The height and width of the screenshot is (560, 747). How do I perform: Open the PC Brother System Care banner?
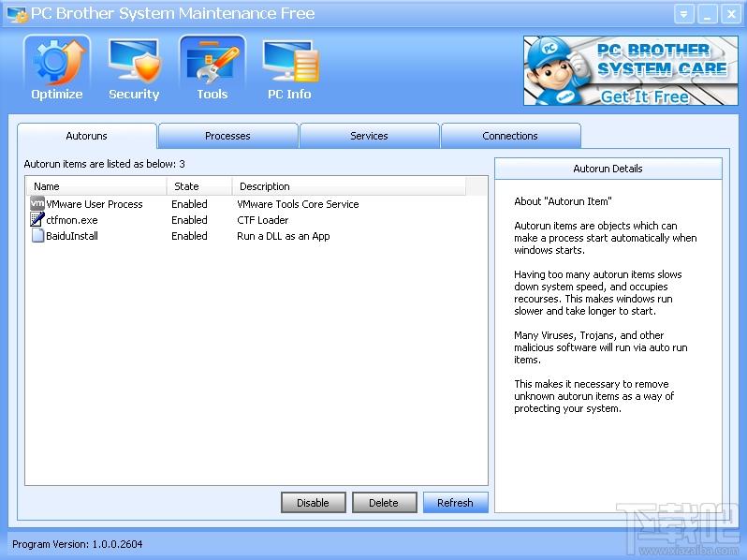[631, 70]
